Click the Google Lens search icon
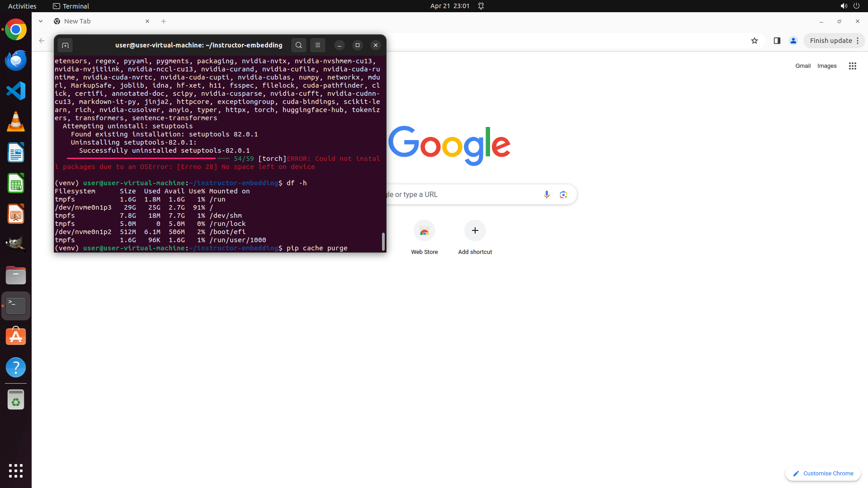The image size is (868, 488). point(563,194)
